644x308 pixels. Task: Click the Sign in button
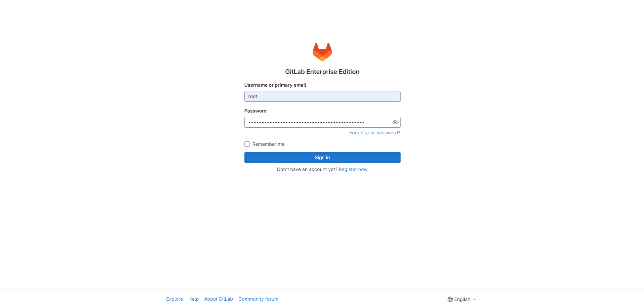coord(322,158)
